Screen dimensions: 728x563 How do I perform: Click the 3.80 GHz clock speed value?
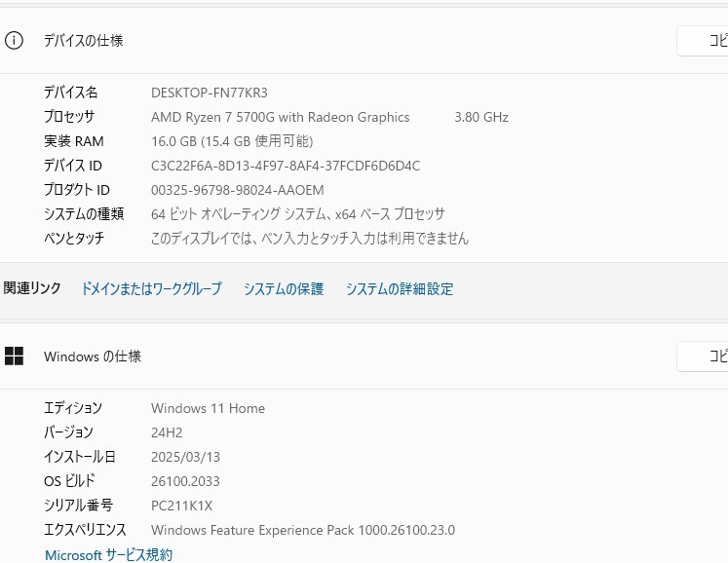pos(481,117)
